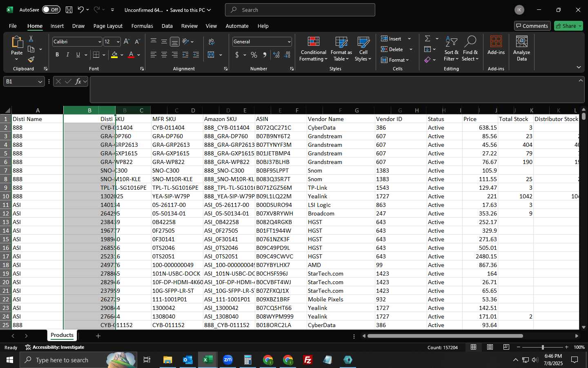Click the Save icon in title bar
This screenshot has height=368, width=588.
69,10
